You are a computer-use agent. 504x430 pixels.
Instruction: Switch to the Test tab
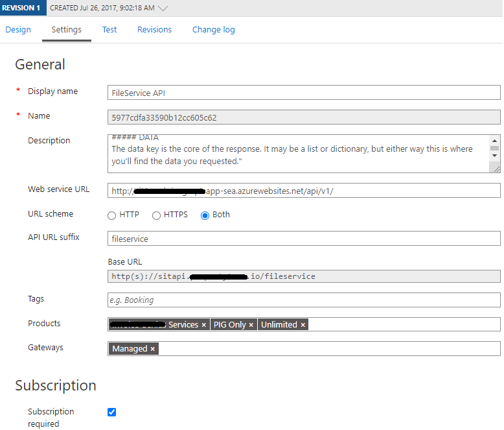click(x=109, y=30)
